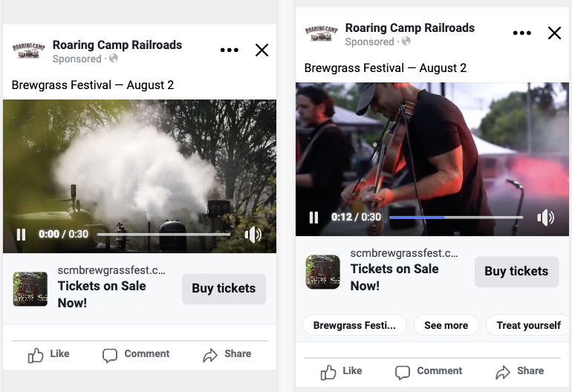The image size is (572, 392).
Task: Pause the left video at 0:00
Action: tap(21, 234)
